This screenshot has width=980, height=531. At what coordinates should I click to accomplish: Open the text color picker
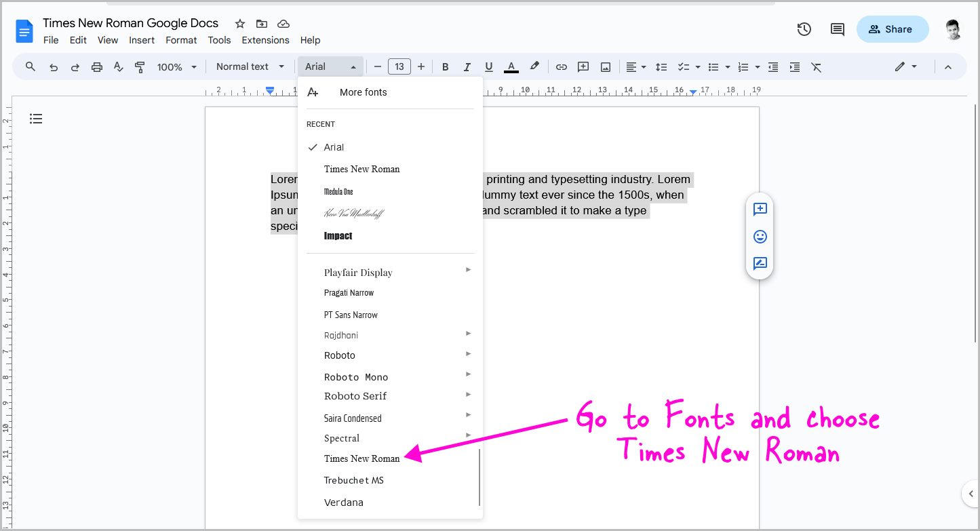pyautogui.click(x=512, y=66)
